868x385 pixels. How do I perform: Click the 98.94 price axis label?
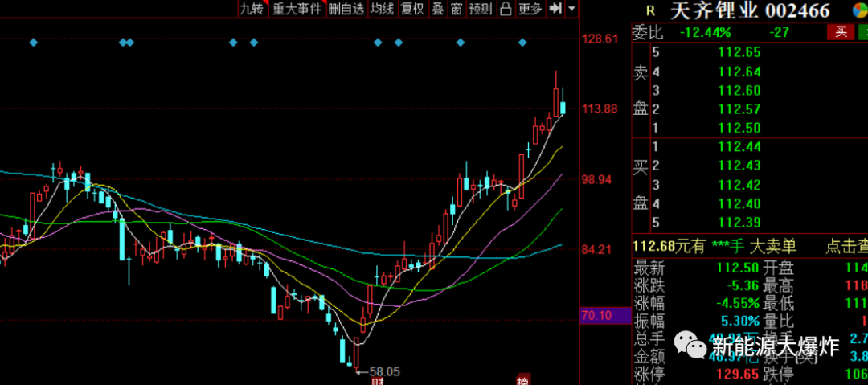[x=596, y=179]
